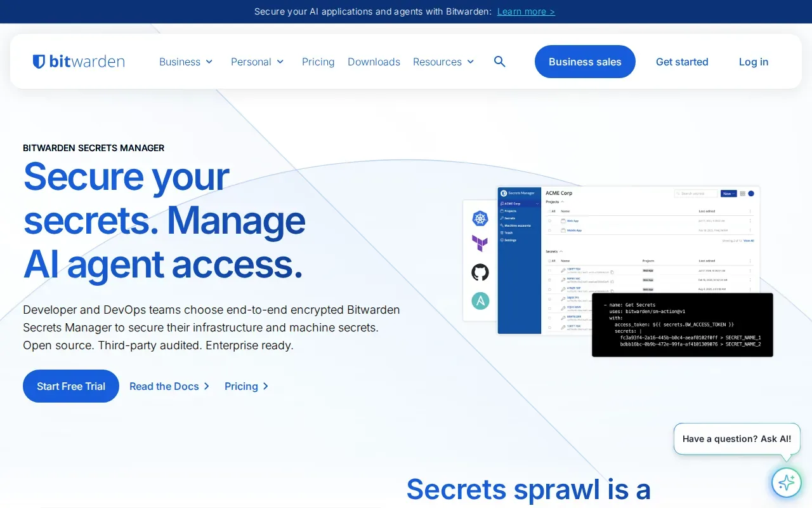Tick the All checkbox in the Secrets table

551,260
